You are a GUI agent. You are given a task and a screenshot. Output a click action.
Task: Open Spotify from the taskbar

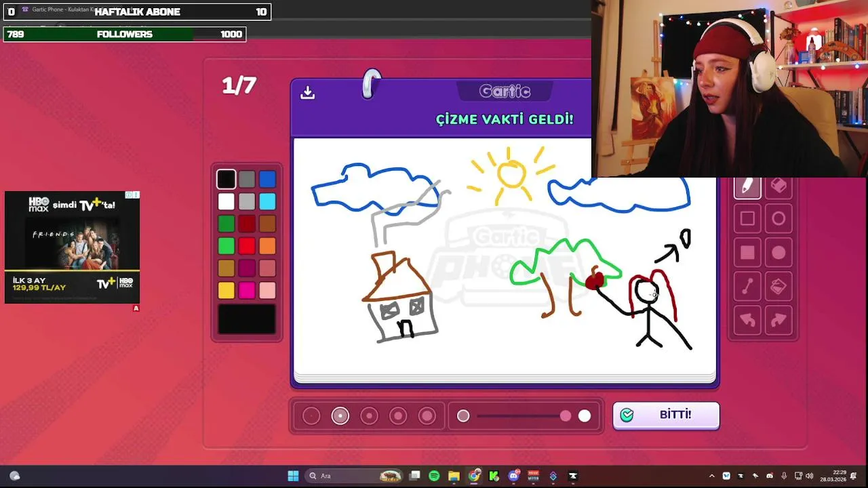pos(434,476)
